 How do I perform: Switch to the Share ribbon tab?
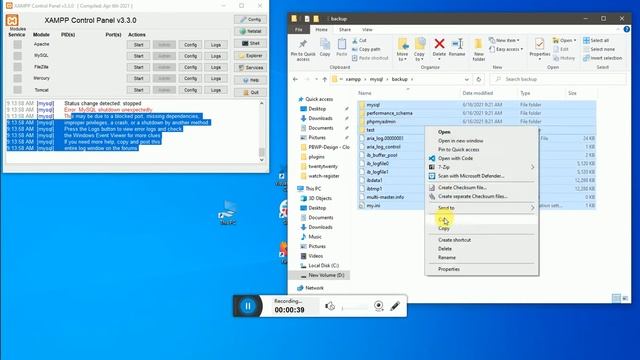pyautogui.click(x=344, y=30)
